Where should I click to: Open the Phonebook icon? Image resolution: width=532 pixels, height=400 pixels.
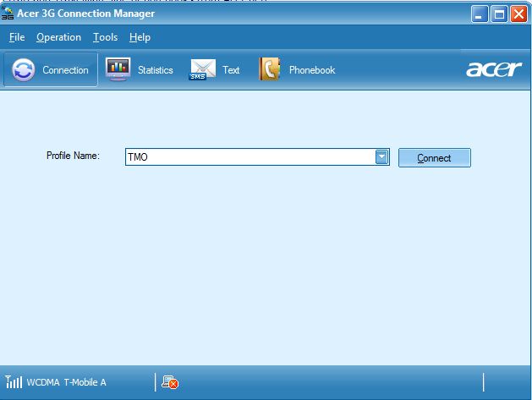270,69
